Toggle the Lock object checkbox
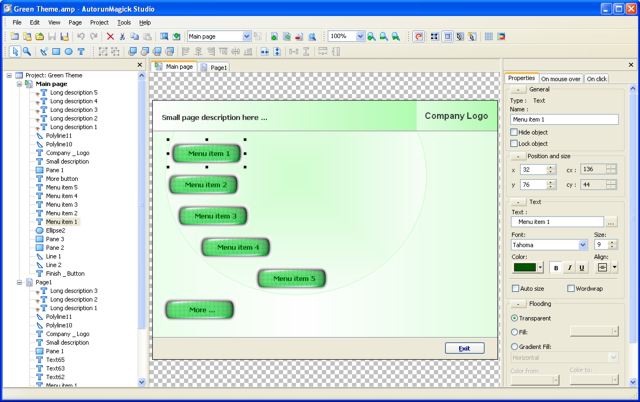640x402 pixels. (514, 143)
